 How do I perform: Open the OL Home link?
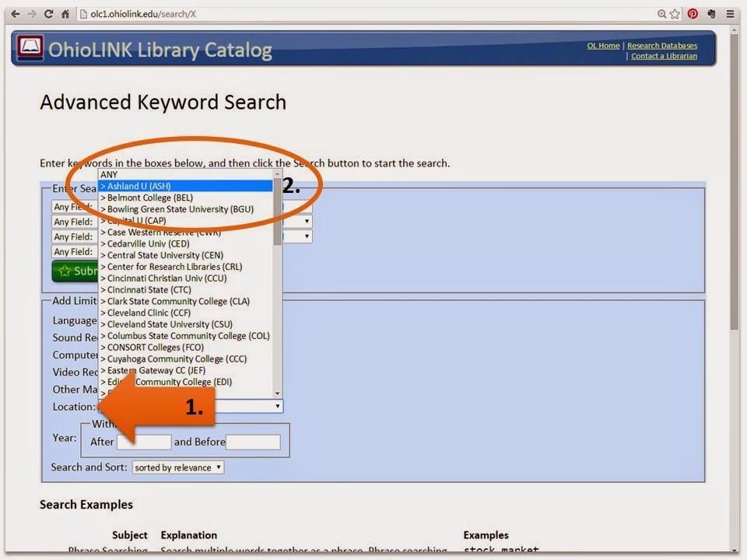(603, 46)
